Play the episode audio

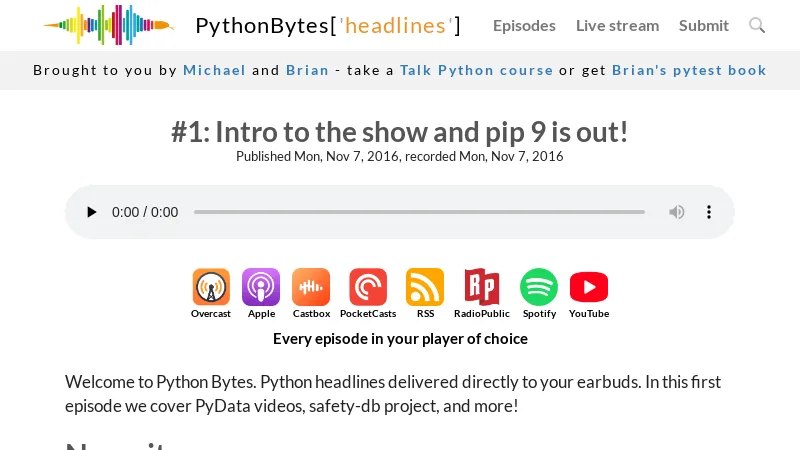click(92, 212)
